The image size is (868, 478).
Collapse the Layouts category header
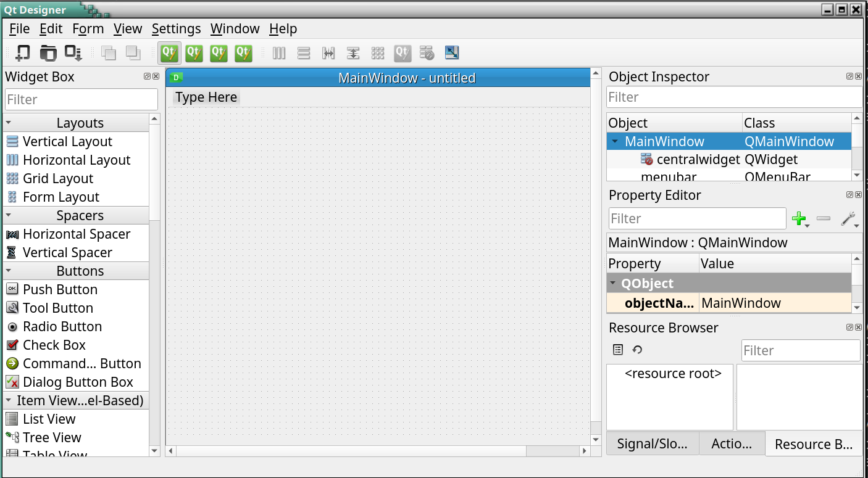point(76,123)
